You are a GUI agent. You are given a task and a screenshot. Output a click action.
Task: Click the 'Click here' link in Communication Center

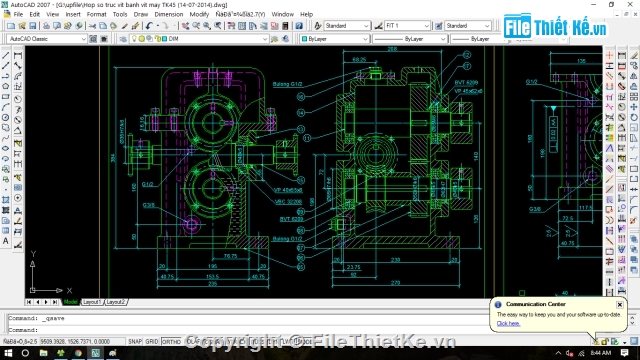(508, 323)
